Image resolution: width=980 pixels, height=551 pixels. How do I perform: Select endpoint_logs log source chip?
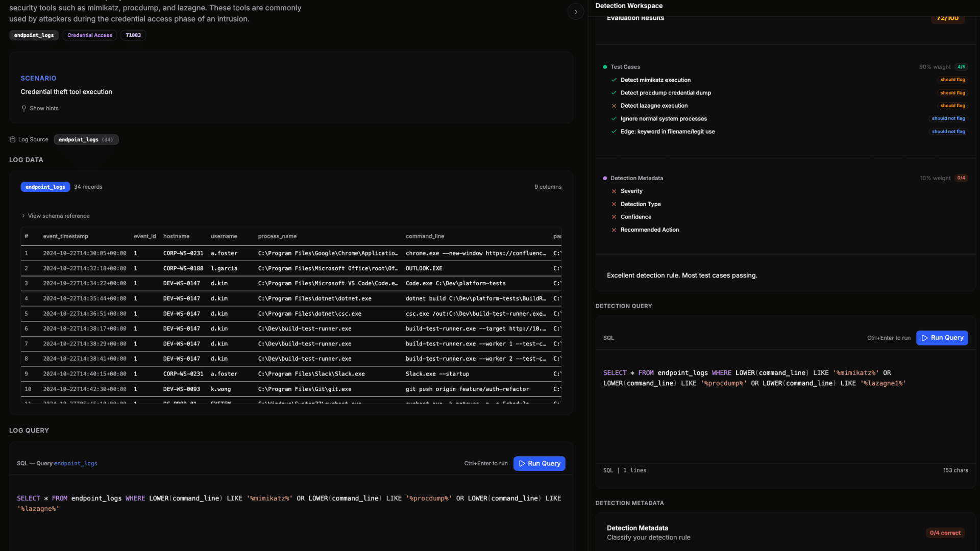[86, 139]
